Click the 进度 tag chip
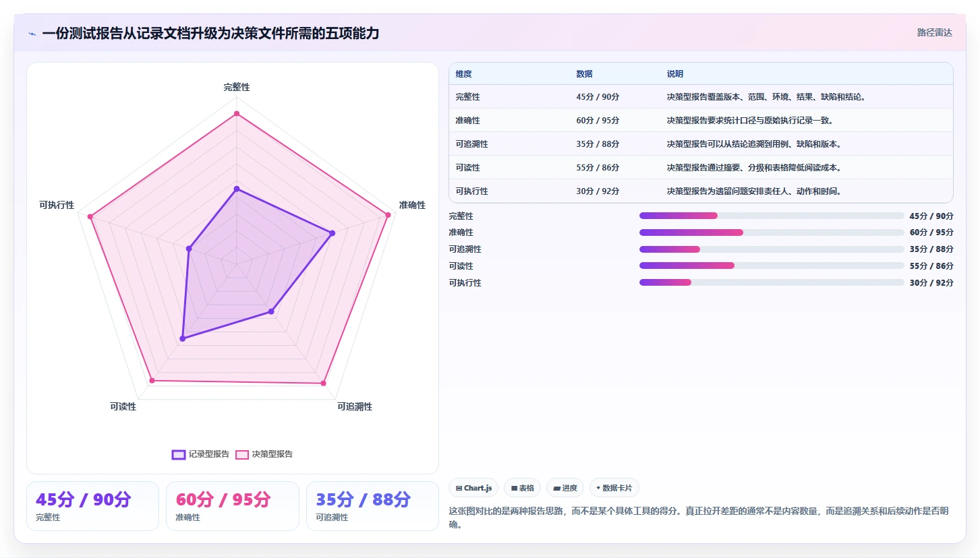 [x=565, y=488]
